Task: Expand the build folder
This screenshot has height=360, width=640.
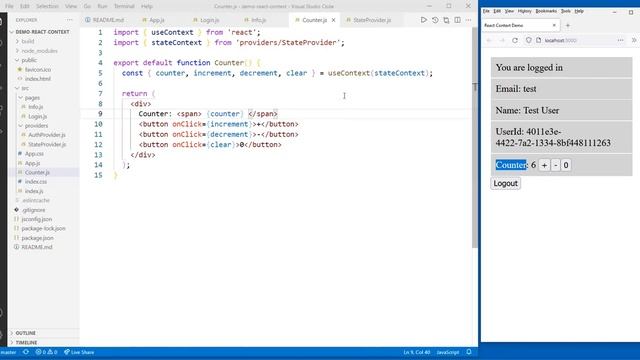Action: (x=27, y=41)
